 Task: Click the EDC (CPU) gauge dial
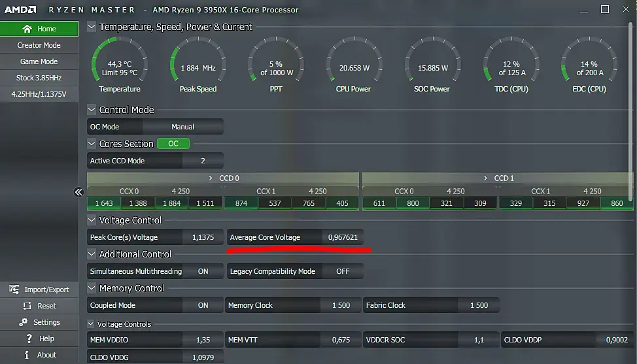[x=589, y=61]
